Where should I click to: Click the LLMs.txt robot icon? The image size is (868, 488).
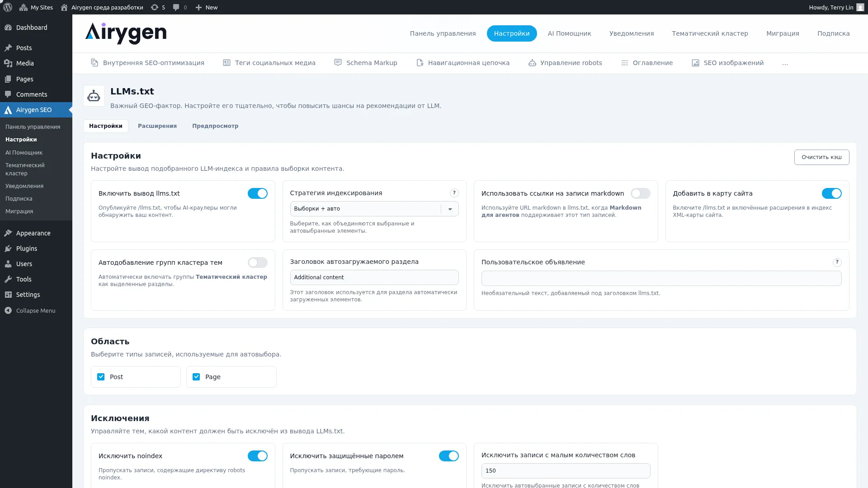(94, 96)
